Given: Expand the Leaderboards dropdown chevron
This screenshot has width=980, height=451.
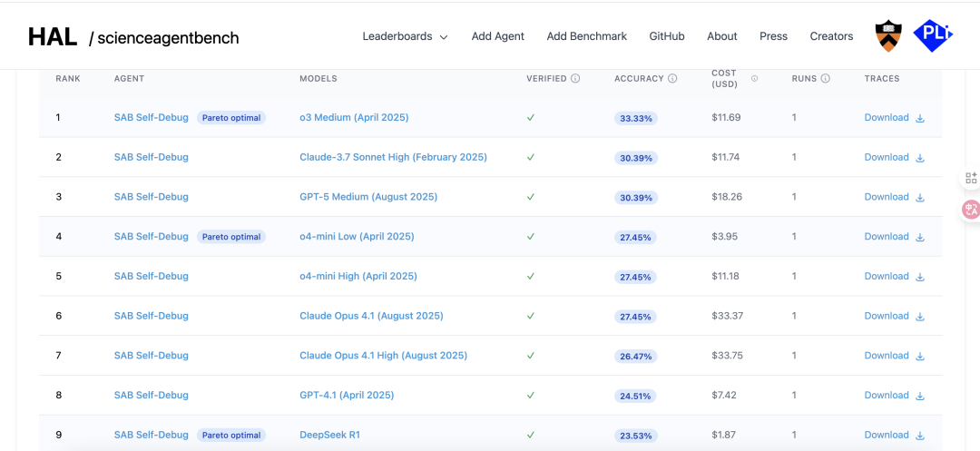Looking at the screenshot, I should (x=444, y=37).
